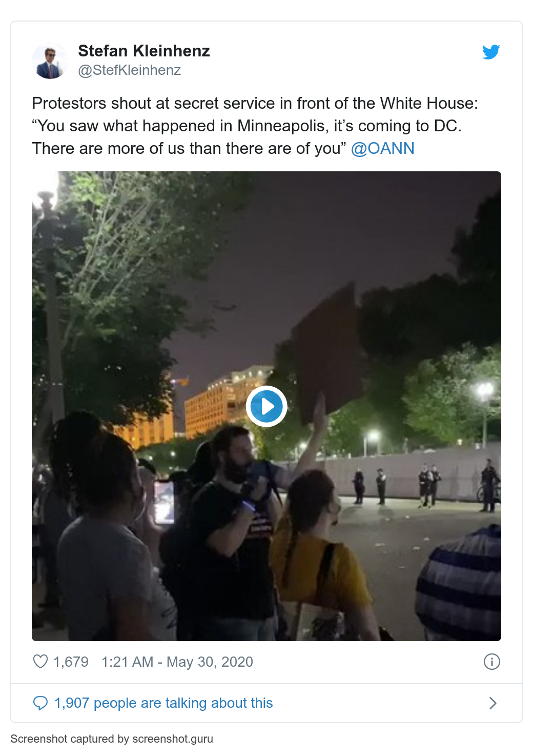Play the embedded video
This screenshot has height=756, width=533.
coord(266,406)
